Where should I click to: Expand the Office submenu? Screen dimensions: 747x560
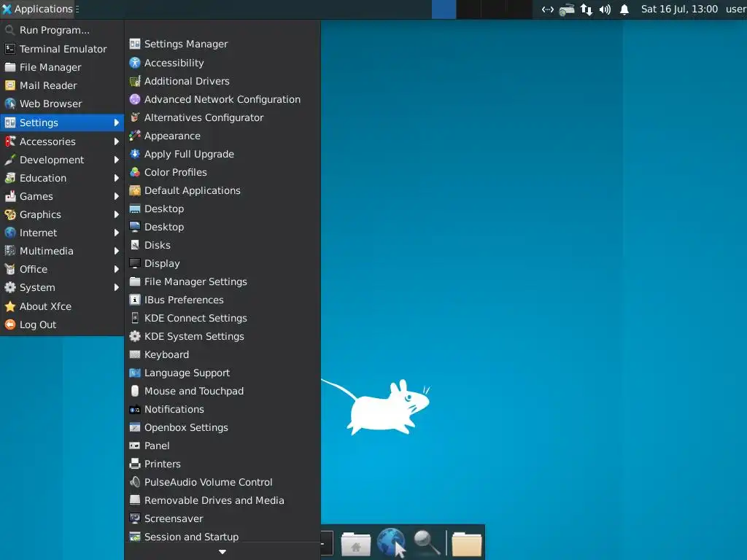click(x=62, y=269)
